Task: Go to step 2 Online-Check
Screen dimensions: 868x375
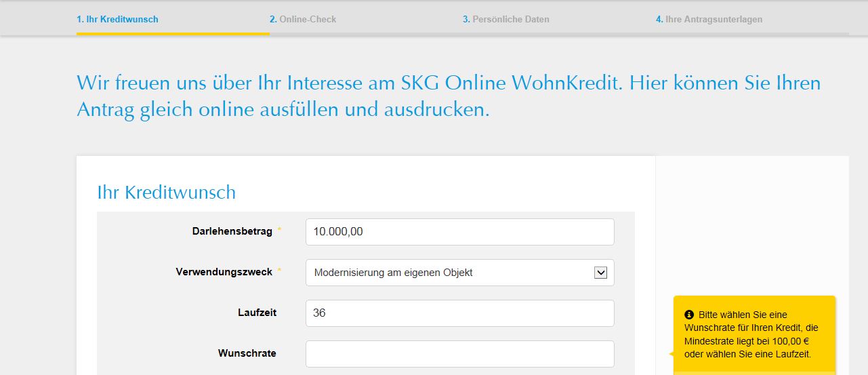Action: (x=303, y=19)
